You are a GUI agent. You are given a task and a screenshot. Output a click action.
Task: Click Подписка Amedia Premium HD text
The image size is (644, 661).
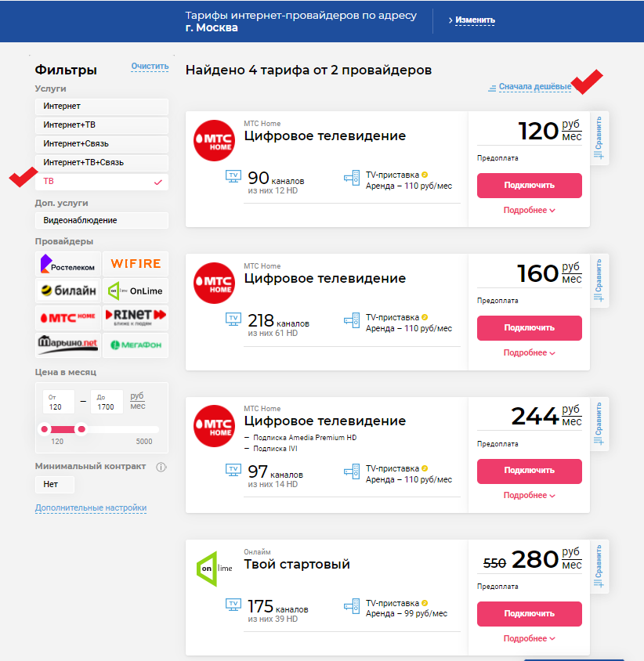pyautogui.click(x=305, y=438)
